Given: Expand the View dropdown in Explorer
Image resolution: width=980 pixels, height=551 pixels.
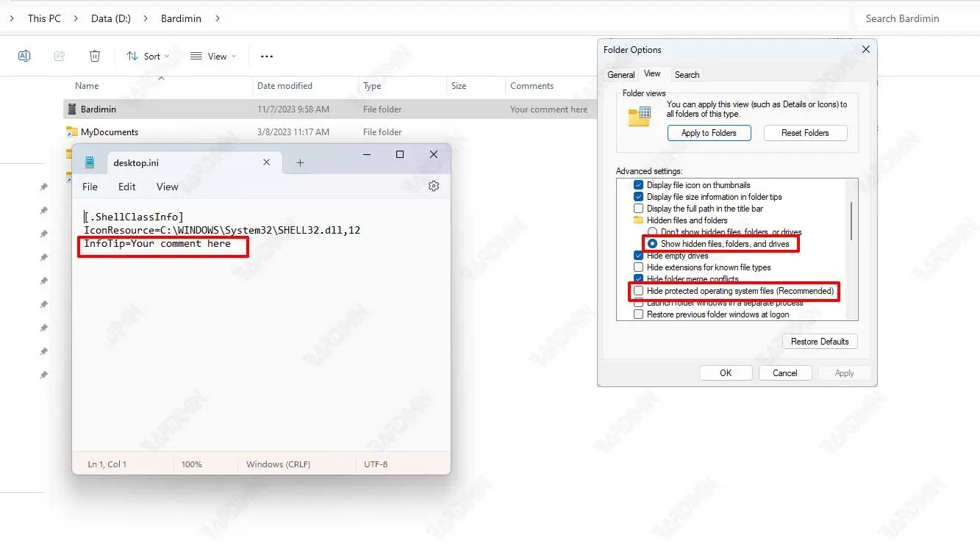Looking at the screenshot, I should pos(213,56).
